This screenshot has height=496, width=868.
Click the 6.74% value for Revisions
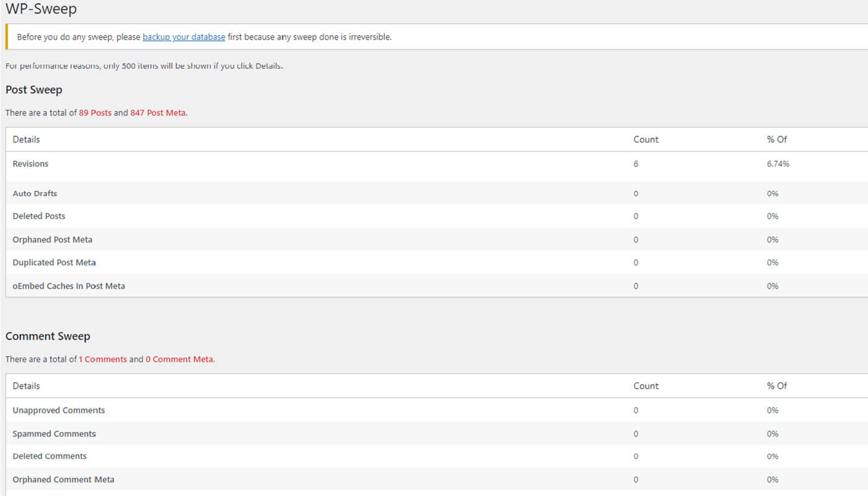coord(778,164)
